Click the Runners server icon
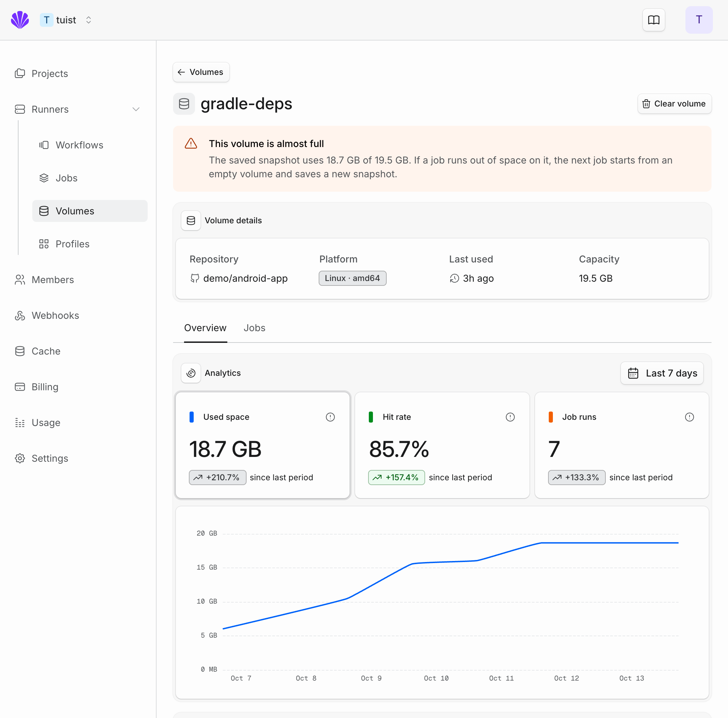This screenshot has height=718, width=728. (x=20, y=109)
